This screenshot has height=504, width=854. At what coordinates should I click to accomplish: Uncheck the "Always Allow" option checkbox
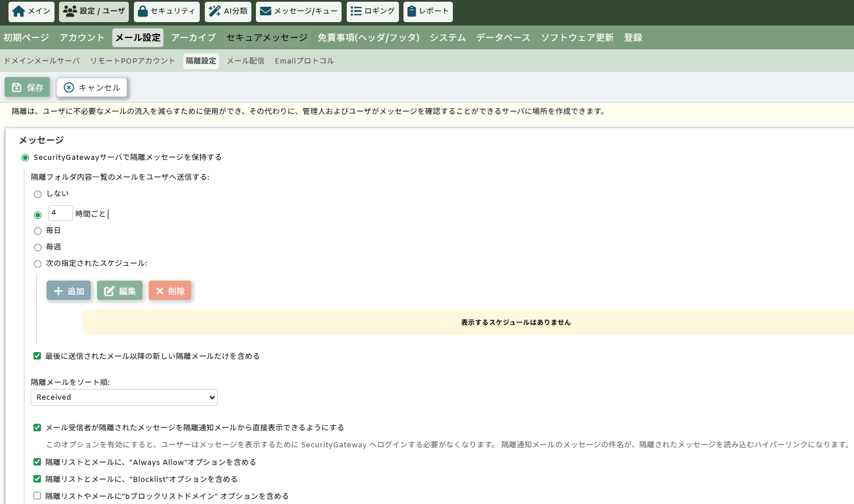pyautogui.click(x=37, y=462)
